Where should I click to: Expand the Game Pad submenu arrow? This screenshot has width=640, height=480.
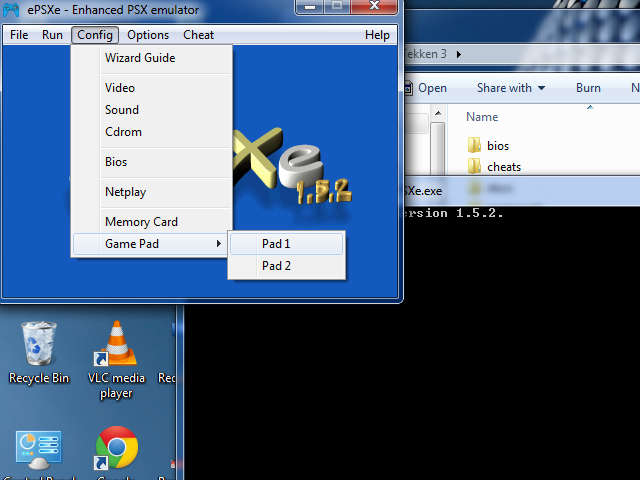tap(219, 244)
